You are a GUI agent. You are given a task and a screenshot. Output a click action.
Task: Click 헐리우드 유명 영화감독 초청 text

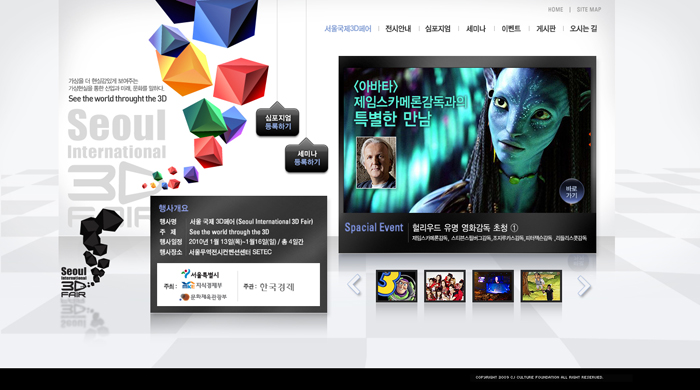point(465,228)
